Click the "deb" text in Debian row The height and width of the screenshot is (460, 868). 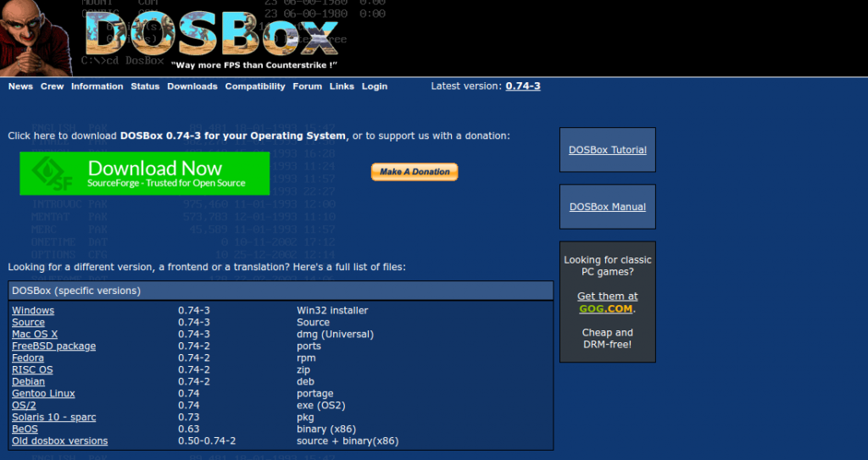tap(305, 382)
